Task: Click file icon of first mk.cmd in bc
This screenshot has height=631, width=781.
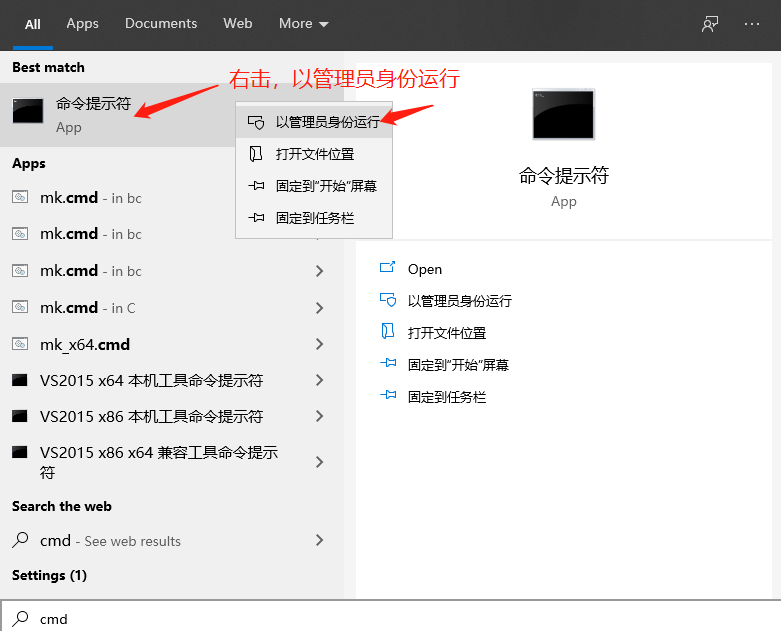Action: [x=20, y=197]
